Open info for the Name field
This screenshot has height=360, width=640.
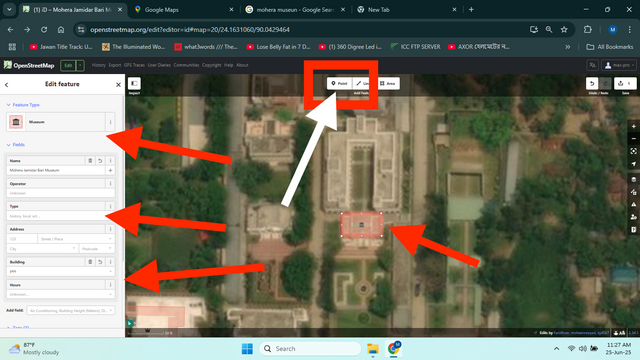(x=110, y=161)
